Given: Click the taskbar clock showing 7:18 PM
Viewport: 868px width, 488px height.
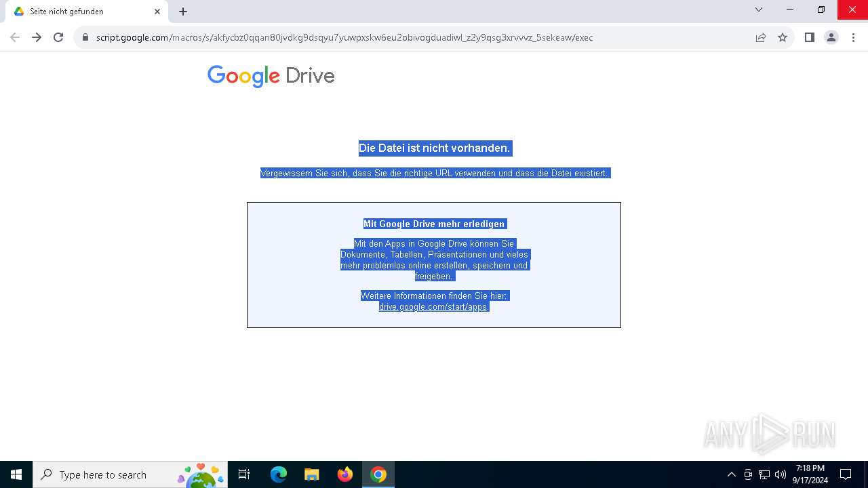Looking at the screenshot, I should (810, 474).
